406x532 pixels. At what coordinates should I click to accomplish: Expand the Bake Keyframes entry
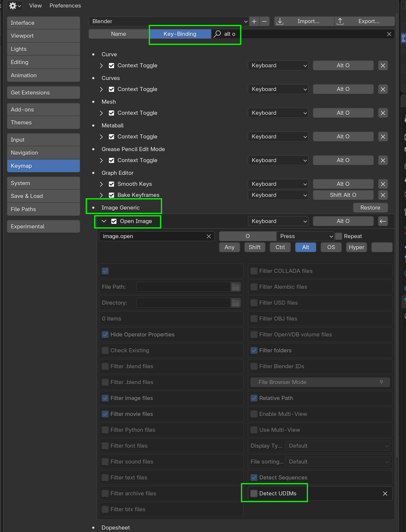(101, 195)
